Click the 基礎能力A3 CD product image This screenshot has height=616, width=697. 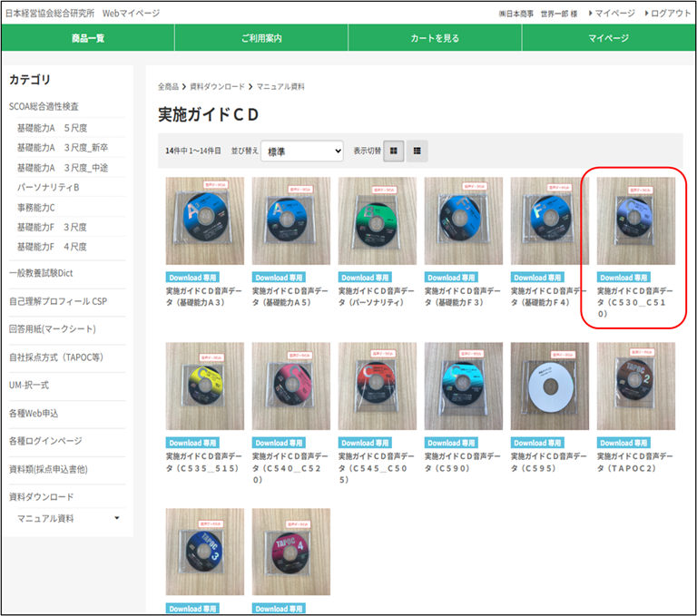[x=204, y=220]
